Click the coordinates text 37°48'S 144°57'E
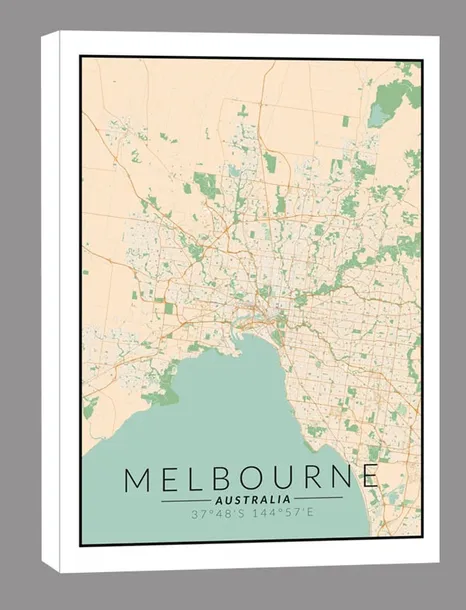Viewport: 466px width, 610px height. (252, 514)
